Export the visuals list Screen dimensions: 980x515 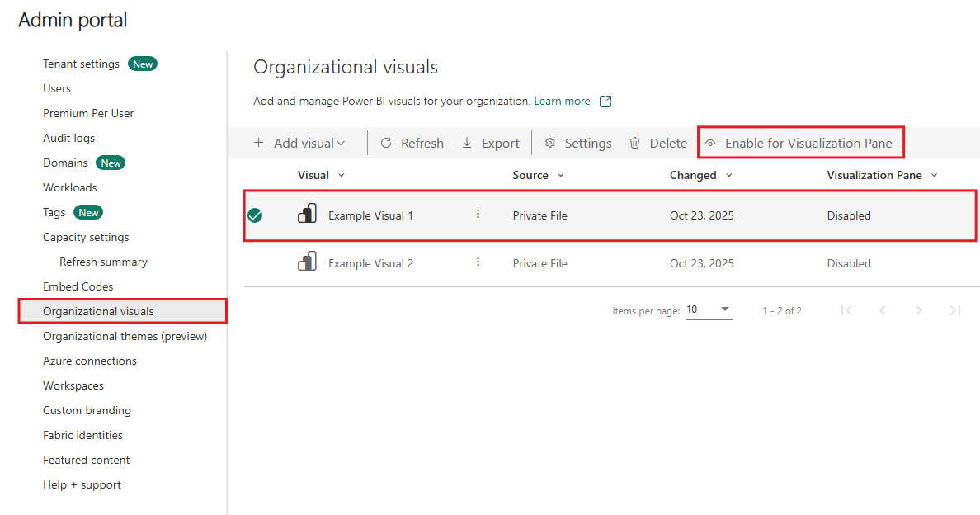pyautogui.click(x=491, y=142)
